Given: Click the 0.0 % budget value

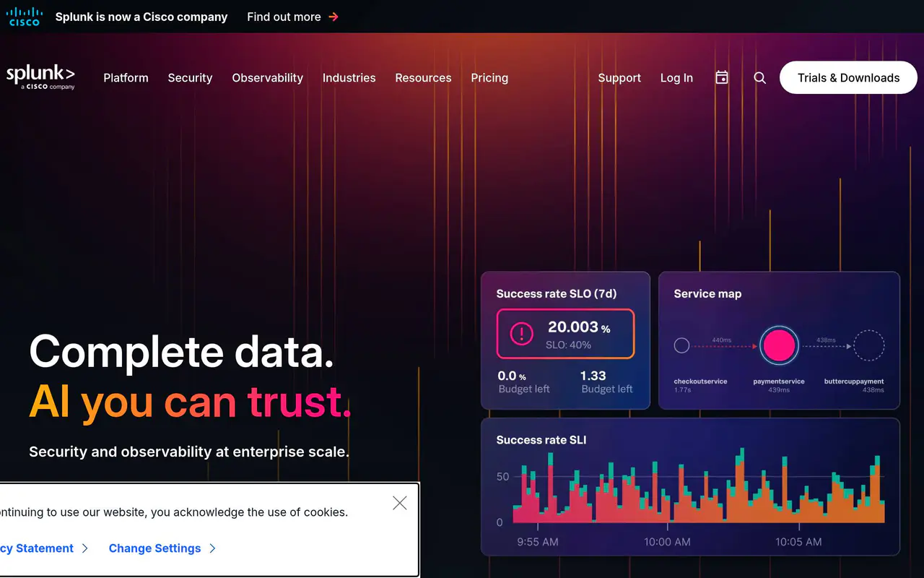Looking at the screenshot, I should (512, 376).
